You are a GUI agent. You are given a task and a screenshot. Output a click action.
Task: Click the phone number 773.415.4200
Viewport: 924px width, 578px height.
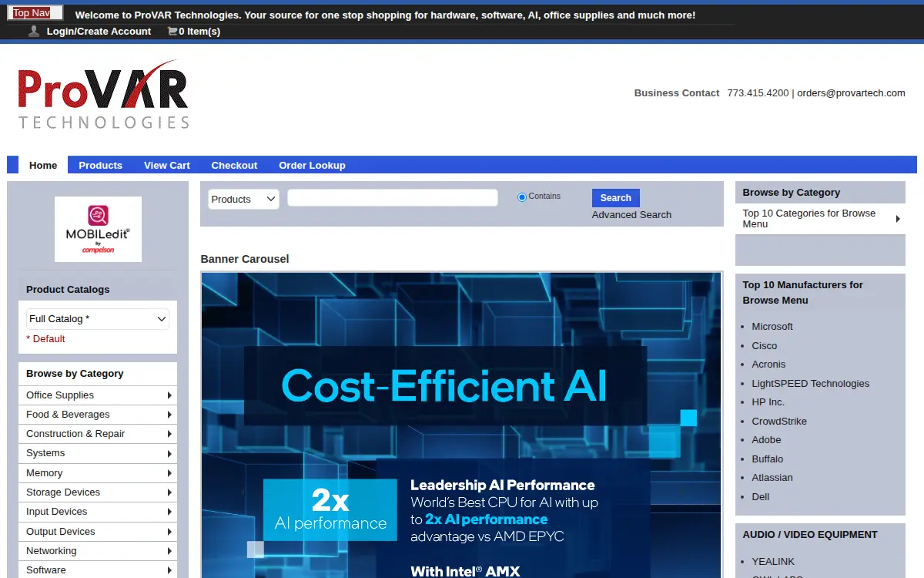(x=758, y=93)
